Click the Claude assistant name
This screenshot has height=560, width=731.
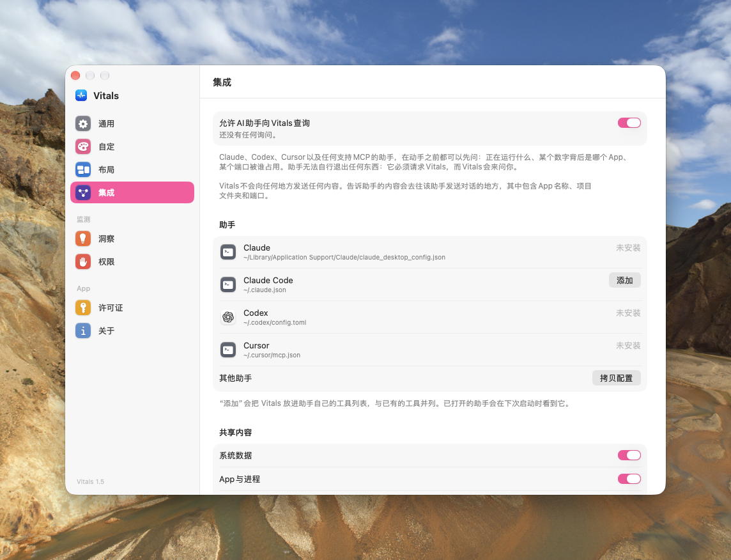click(x=256, y=247)
